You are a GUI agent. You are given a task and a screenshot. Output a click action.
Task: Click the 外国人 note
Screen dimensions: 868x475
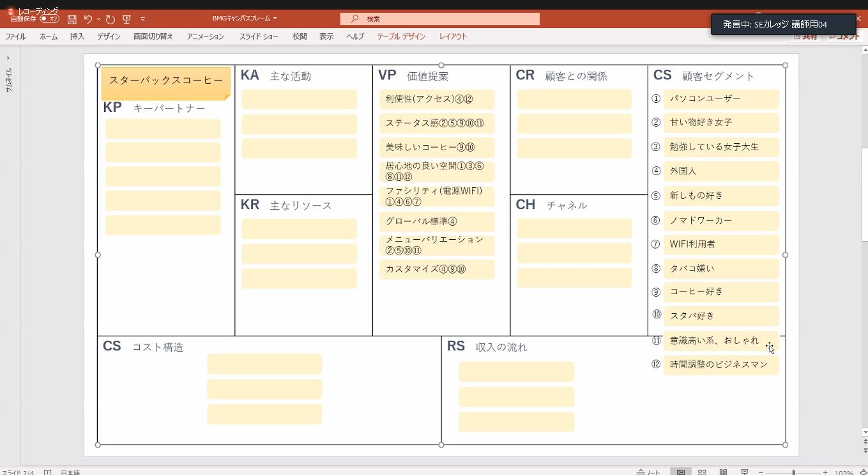tap(721, 171)
